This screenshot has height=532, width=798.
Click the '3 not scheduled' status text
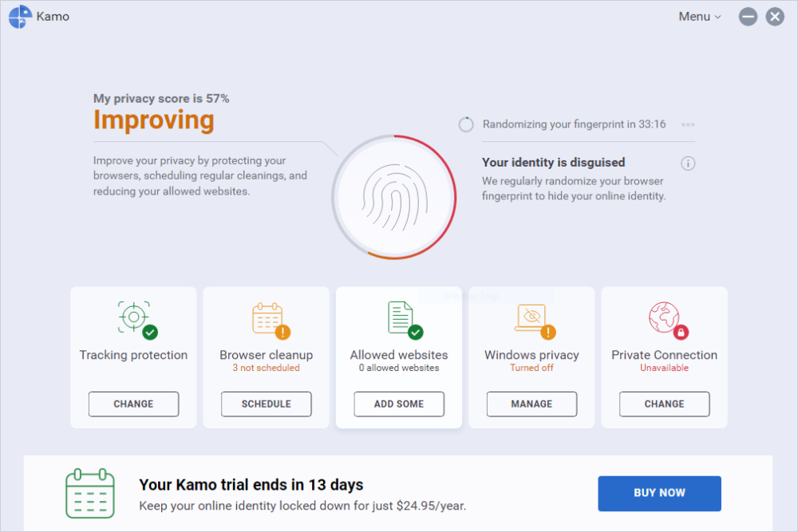click(266, 368)
